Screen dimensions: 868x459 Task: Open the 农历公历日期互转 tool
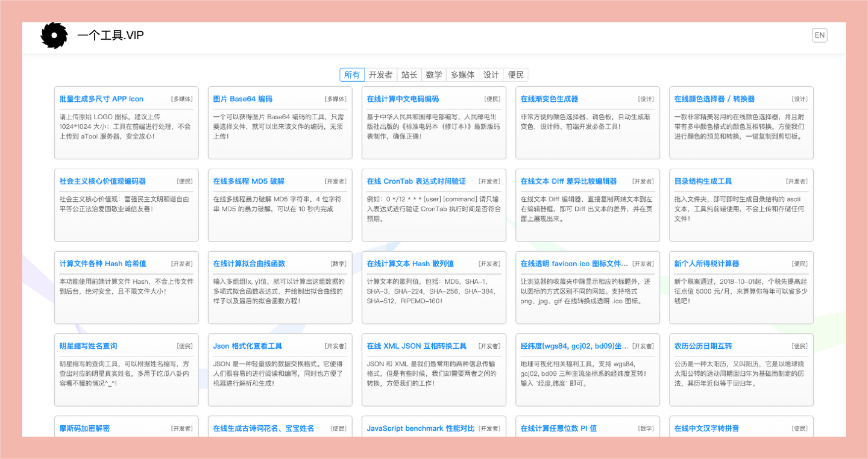click(x=703, y=345)
